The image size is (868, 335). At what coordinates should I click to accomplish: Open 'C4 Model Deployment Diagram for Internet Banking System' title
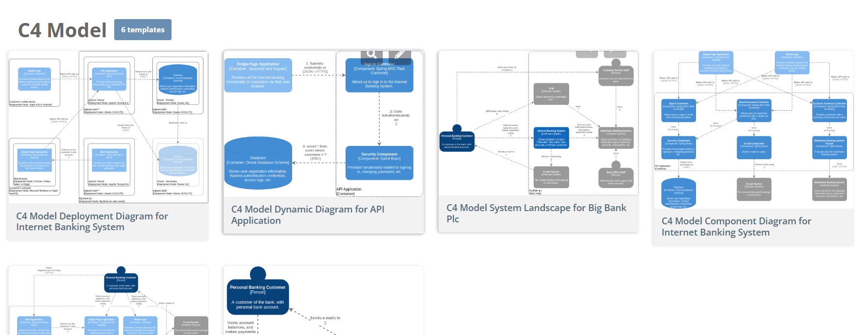coord(92,221)
